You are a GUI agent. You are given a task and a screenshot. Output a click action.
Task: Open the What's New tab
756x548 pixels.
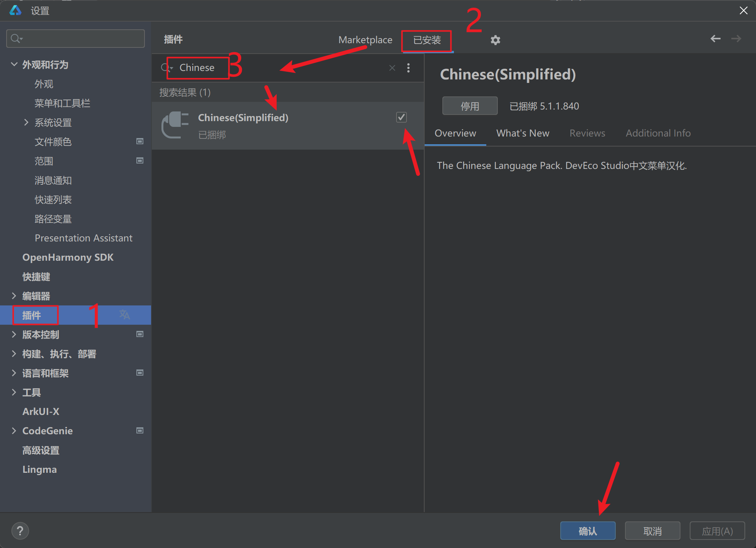click(522, 133)
